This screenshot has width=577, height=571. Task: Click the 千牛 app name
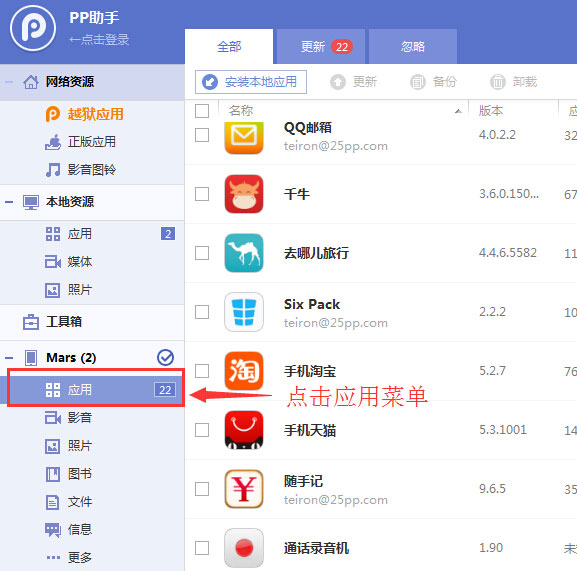coord(297,194)
